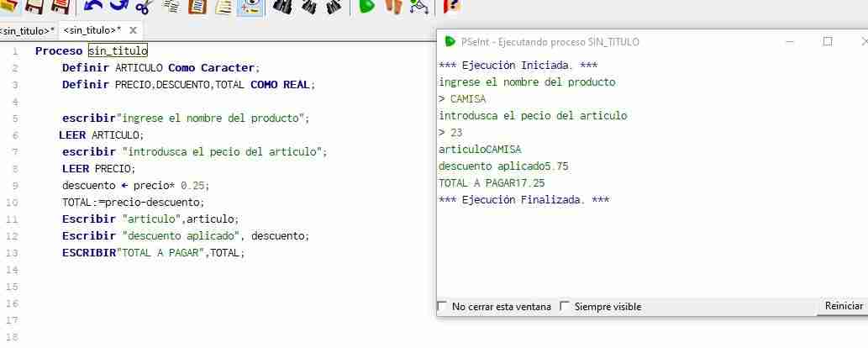Click 'introdusca el pecio del articulo' in output window

[x=533, y=116]
